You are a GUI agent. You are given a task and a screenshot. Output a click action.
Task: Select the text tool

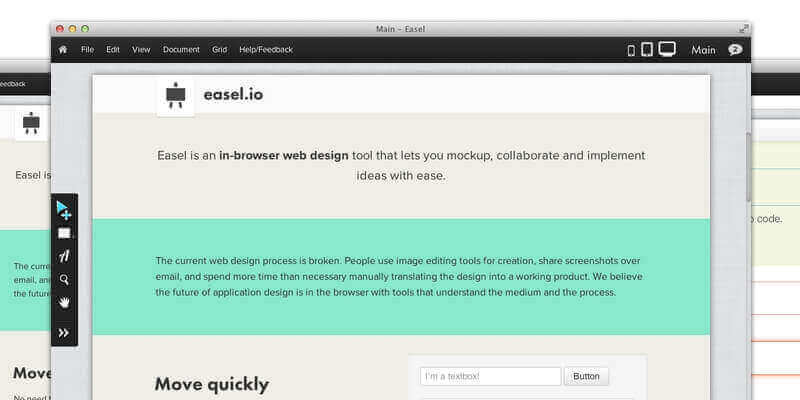(x=64, y=257)
